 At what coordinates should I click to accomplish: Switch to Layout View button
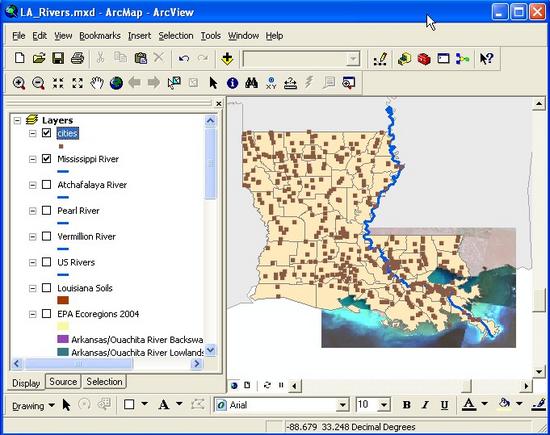[x=247, y=385]
